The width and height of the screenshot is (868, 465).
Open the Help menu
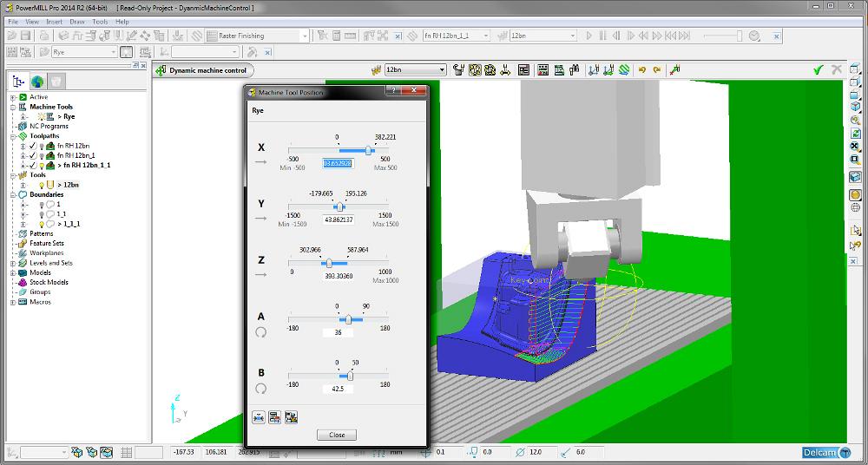(122, 22)
